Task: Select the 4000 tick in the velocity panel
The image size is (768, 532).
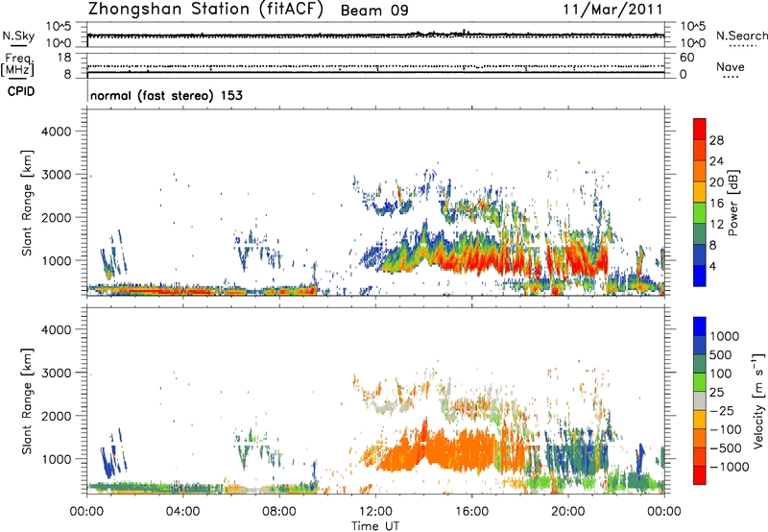Action: 57,329
